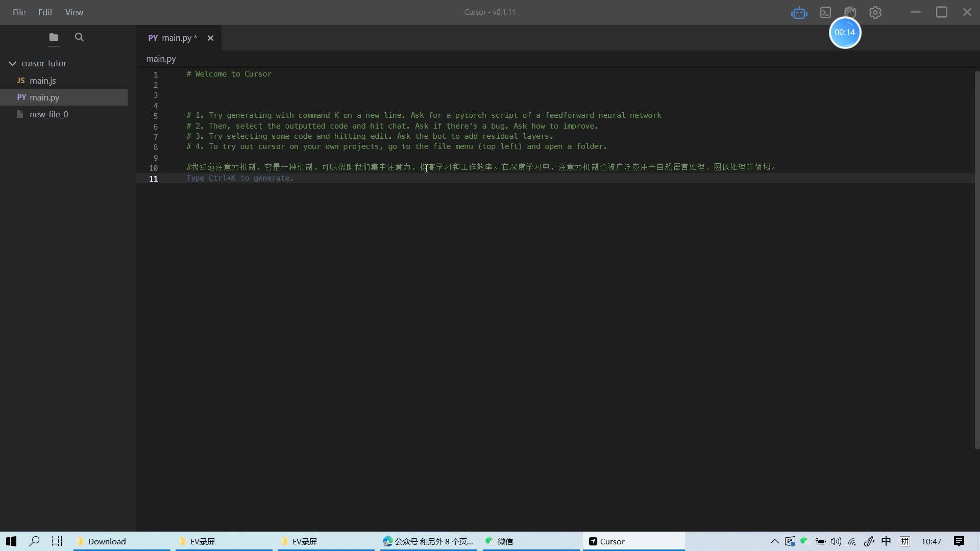980x551 pixels.
Task: Switch to the second EV录屏 taskbar item
Action: (326, 541)
